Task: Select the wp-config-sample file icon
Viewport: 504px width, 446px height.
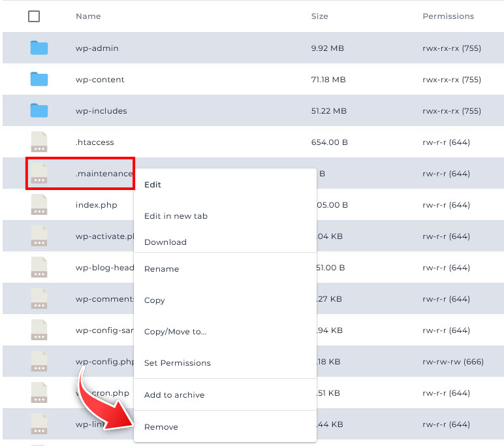Action: pyautogui.click(x=39, y=330)
